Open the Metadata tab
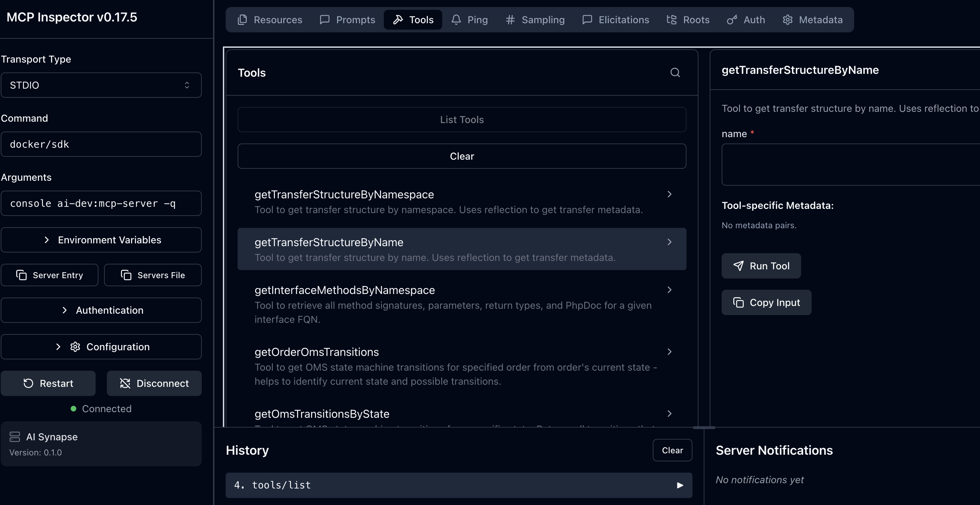 pos(812,20)
